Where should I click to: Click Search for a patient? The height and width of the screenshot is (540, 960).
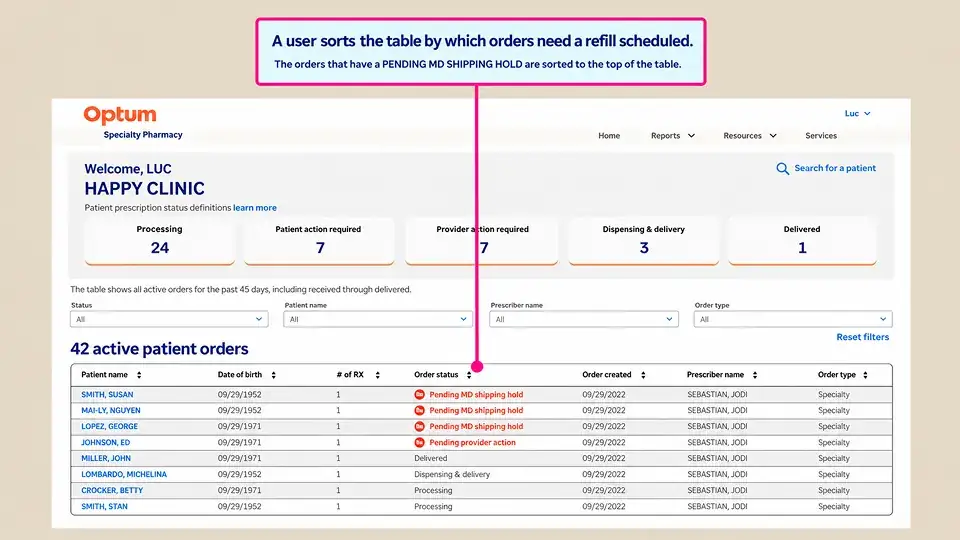[834, 168]
